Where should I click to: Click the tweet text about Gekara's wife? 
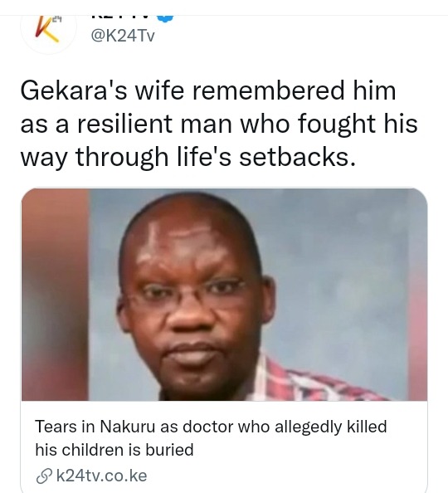219,124
